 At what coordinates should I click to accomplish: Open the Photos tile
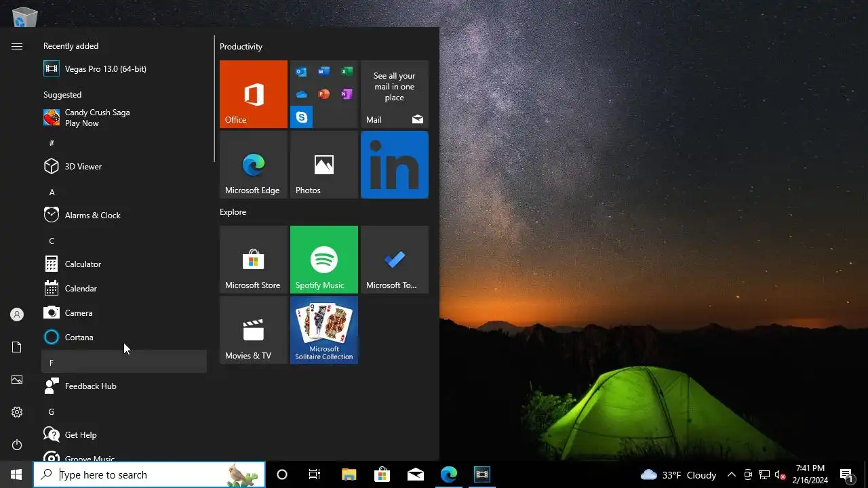click(324, 165)
